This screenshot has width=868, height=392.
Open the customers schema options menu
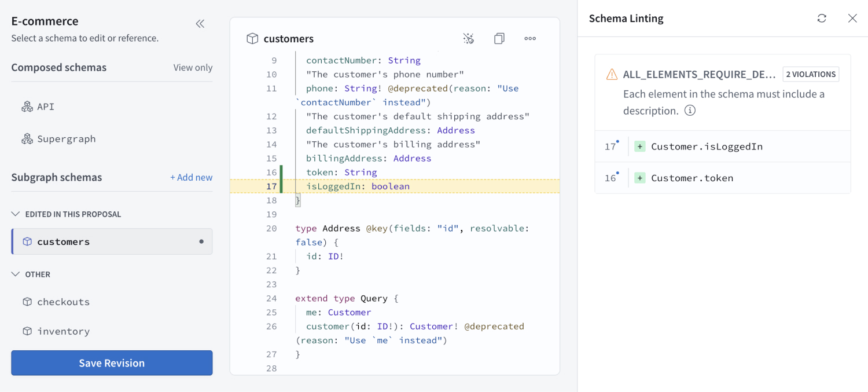click(x=529, y=38)
